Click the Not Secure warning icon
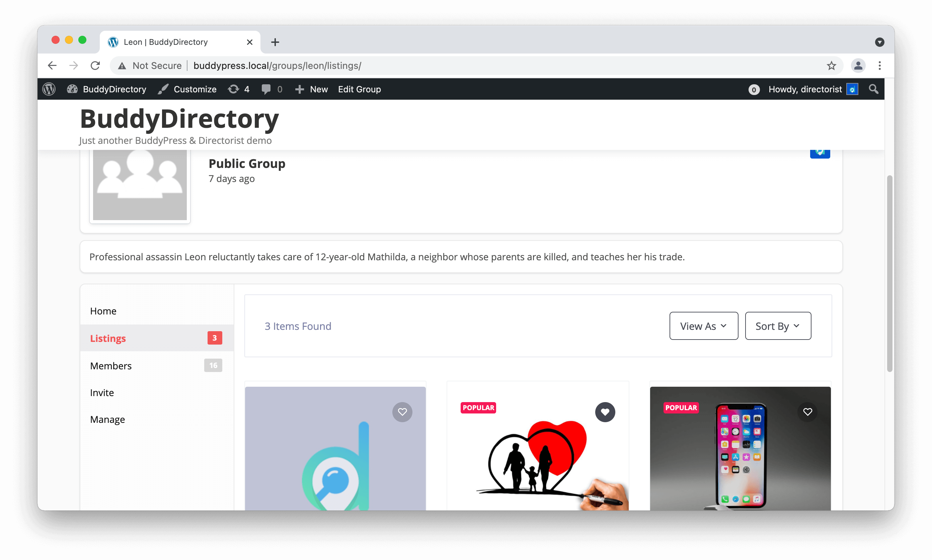Screen dimensions: 932x560 (122, 65)
